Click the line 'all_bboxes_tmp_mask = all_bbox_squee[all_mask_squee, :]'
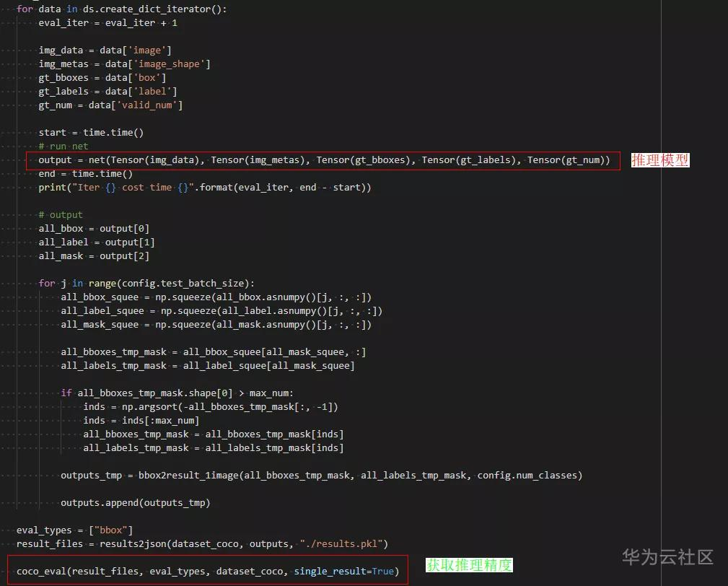Image resolution: width=728 pixels, height=586 pixels. click(213, 352)
